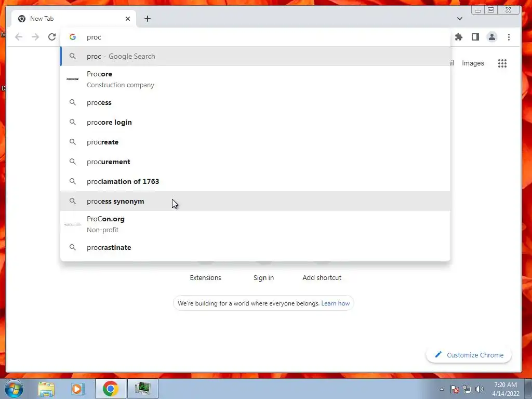Open Action Center flag icon
The image size is (532, 399).
click(455, 389)
